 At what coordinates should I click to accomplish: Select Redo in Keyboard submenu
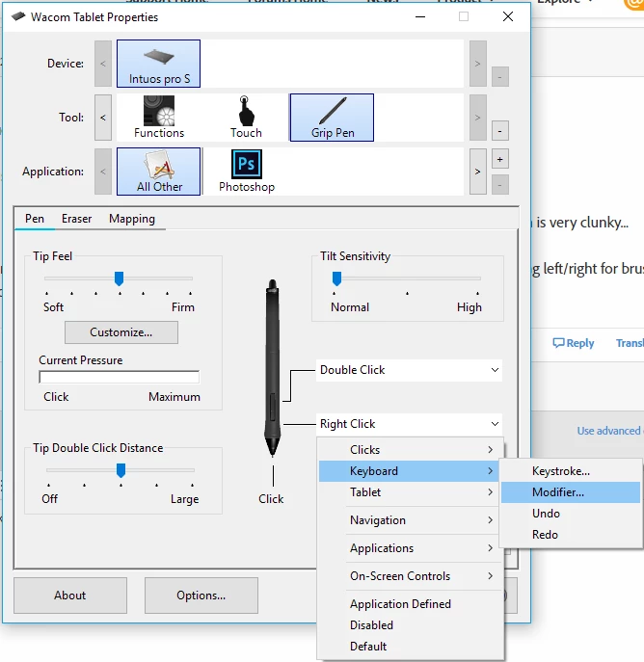[x=571, y=535]
